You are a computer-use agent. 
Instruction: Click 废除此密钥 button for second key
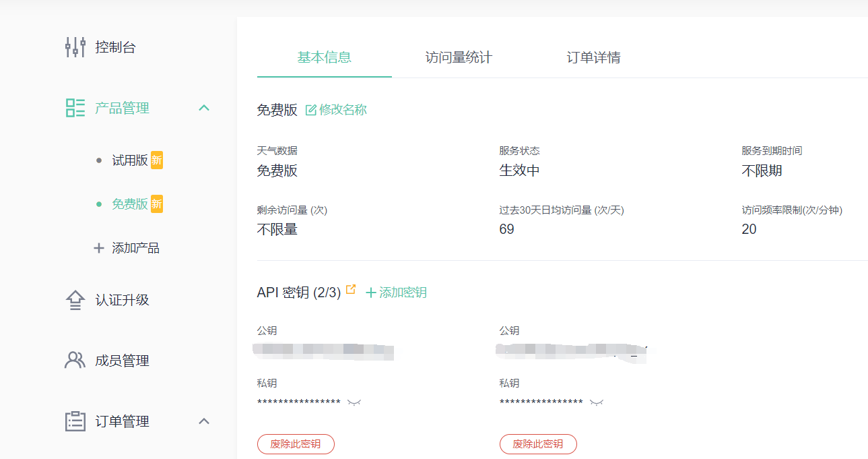(538, 444)
